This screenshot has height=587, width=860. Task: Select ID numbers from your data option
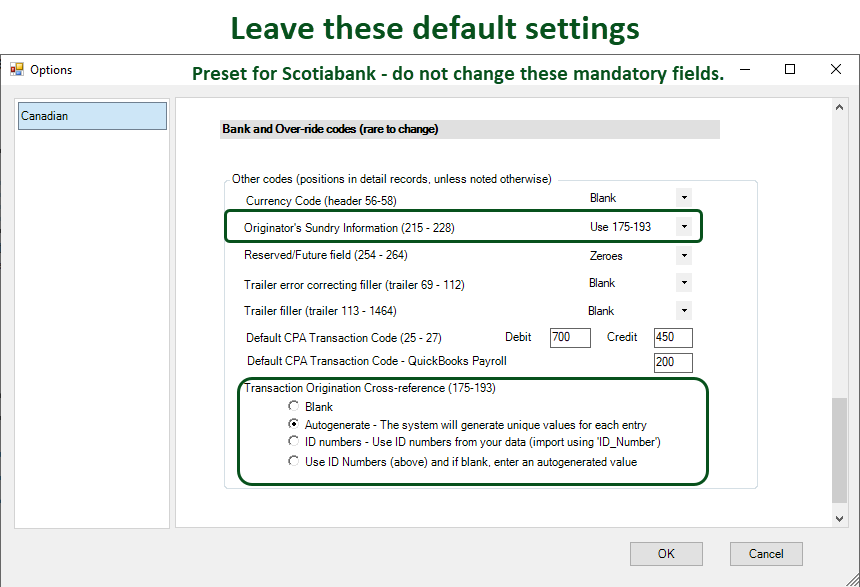click(x=293, y=441)
